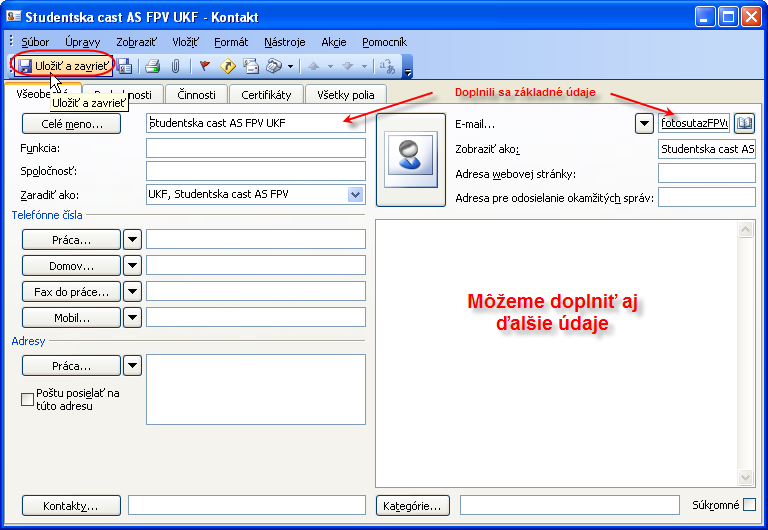Open the E-mail type dropdown arrow
The image size is (768, 530).
[x=644, y=123]
